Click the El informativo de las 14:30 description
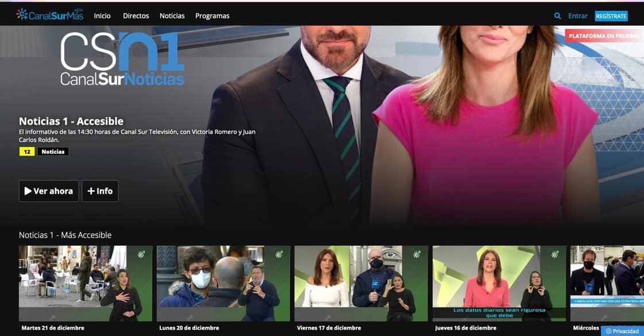 137,136
